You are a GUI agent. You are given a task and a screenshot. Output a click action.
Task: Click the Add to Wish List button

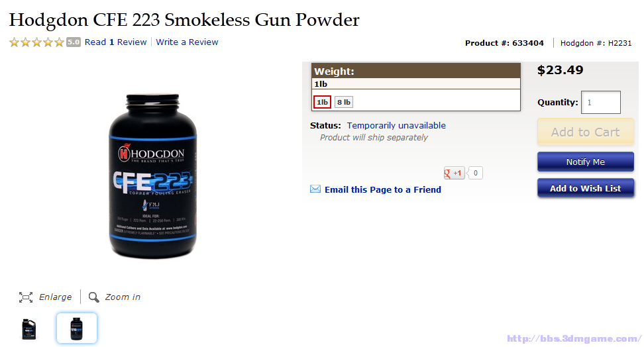[x=585, y=188]
